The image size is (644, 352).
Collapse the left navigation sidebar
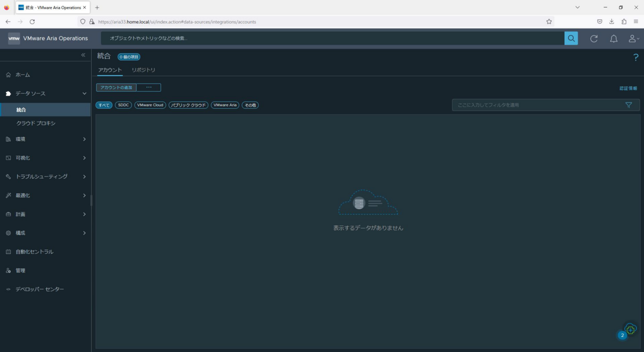click(83, 55)
